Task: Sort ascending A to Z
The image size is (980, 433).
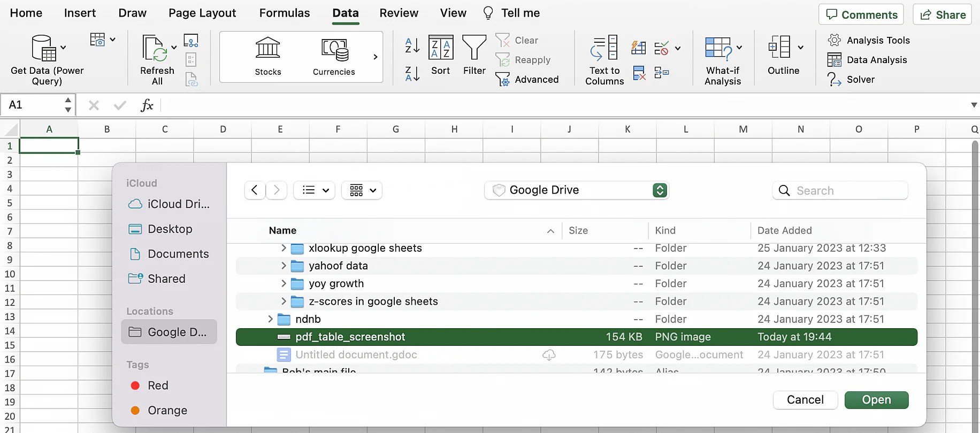Action: click(x=412, y=45)
